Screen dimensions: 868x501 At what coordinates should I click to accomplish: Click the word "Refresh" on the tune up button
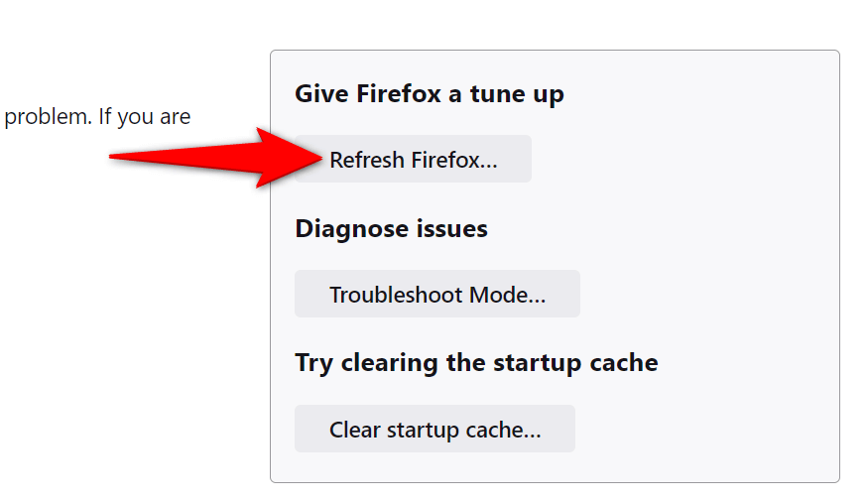point(366,160)
